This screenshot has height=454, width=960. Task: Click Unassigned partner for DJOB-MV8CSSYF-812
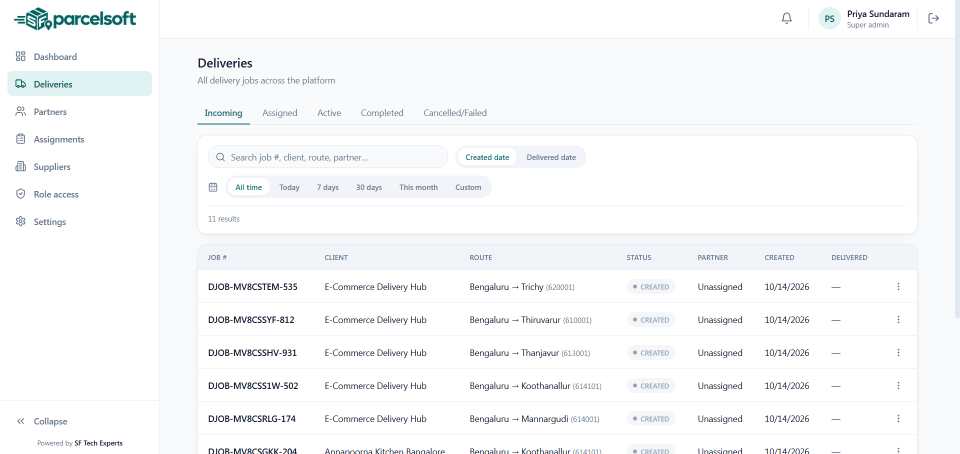[x=720, y=319]
